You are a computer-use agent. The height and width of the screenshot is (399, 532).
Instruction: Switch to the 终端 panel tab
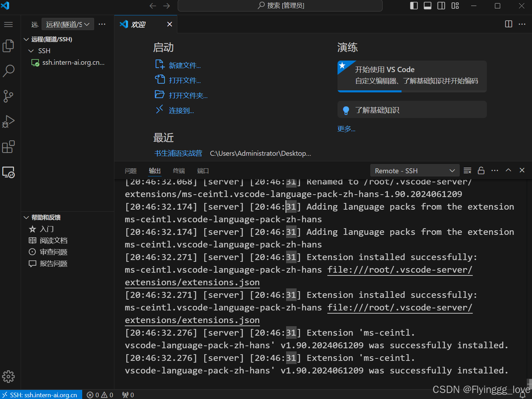(x=179, y=171)
